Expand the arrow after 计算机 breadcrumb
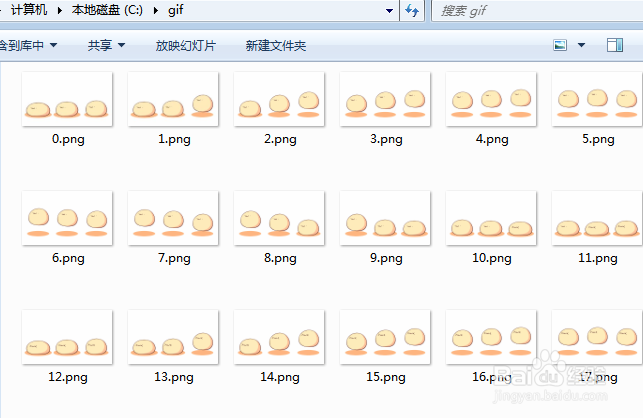The image size is (643, 418). (x=60, y=10)
